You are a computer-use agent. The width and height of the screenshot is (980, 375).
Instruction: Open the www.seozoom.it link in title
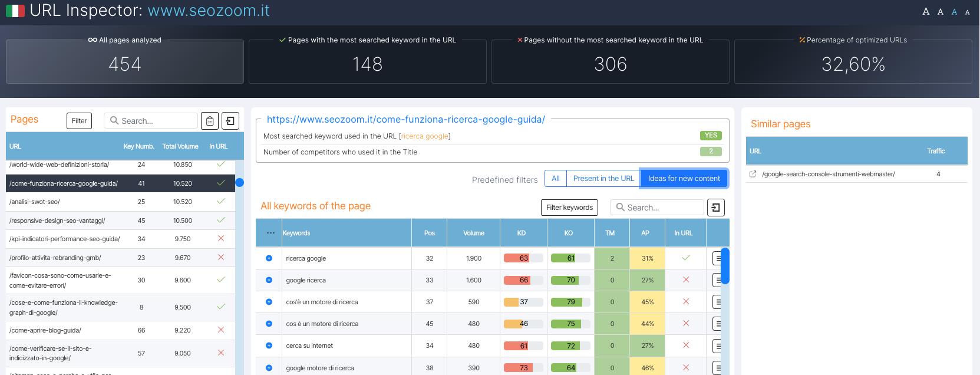(x=209, y=11)
